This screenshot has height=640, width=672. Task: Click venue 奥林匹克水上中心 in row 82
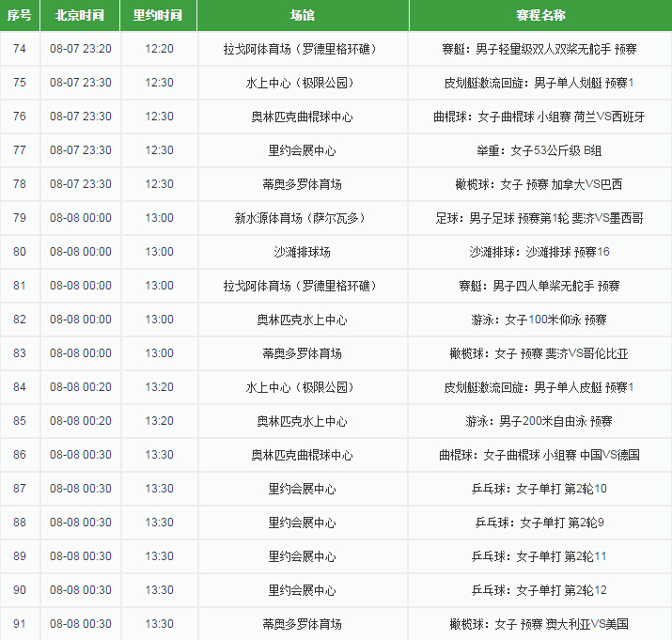(302, 320)
